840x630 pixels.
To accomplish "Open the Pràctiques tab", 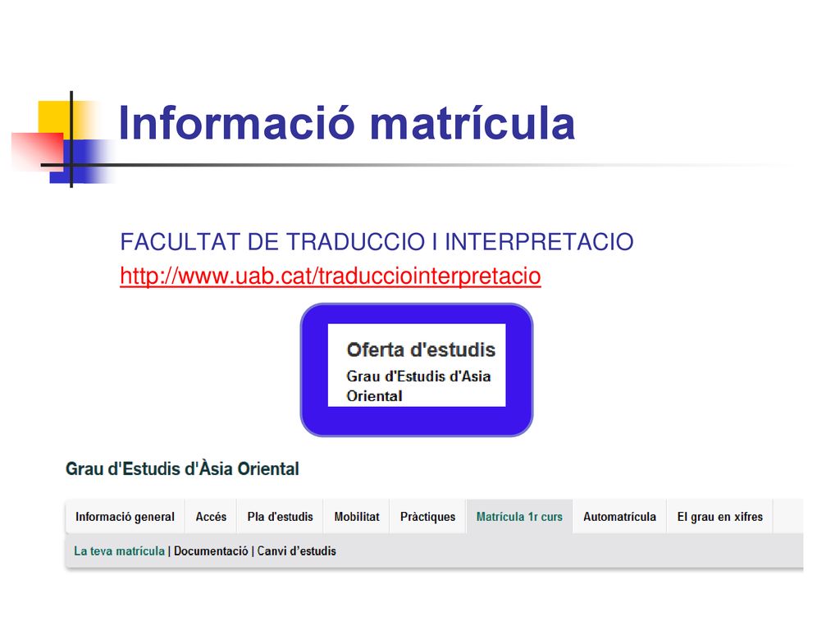I will click(x=427, y=517).
